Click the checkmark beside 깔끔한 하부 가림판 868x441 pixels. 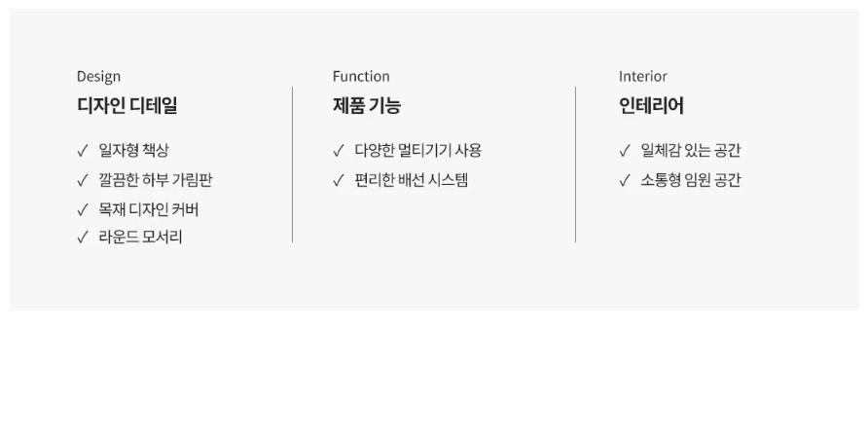tap(83, 181)
